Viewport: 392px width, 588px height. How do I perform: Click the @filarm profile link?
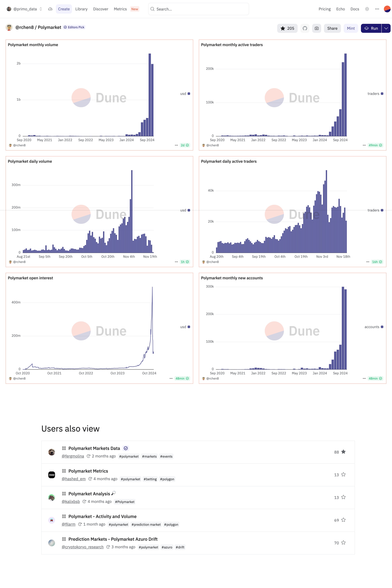click(68, 524)
